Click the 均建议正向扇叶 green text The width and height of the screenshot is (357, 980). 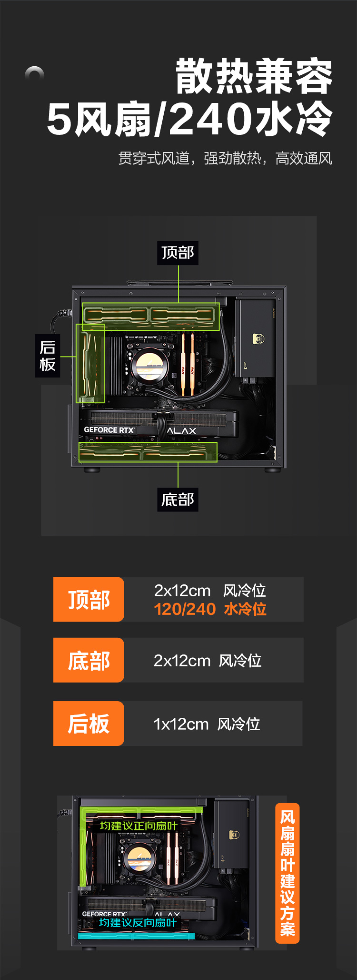coord(139,826)
